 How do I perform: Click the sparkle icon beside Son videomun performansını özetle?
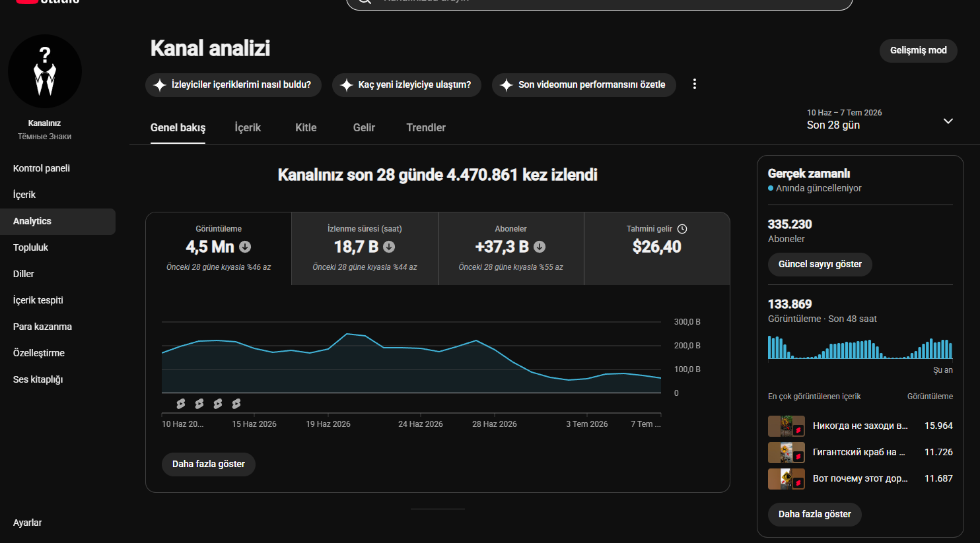coord(507,85)
